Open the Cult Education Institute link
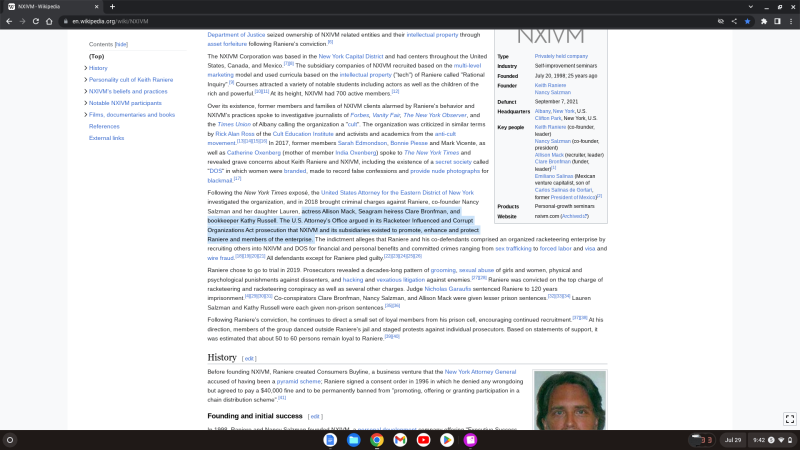 (x=303, y=134)
